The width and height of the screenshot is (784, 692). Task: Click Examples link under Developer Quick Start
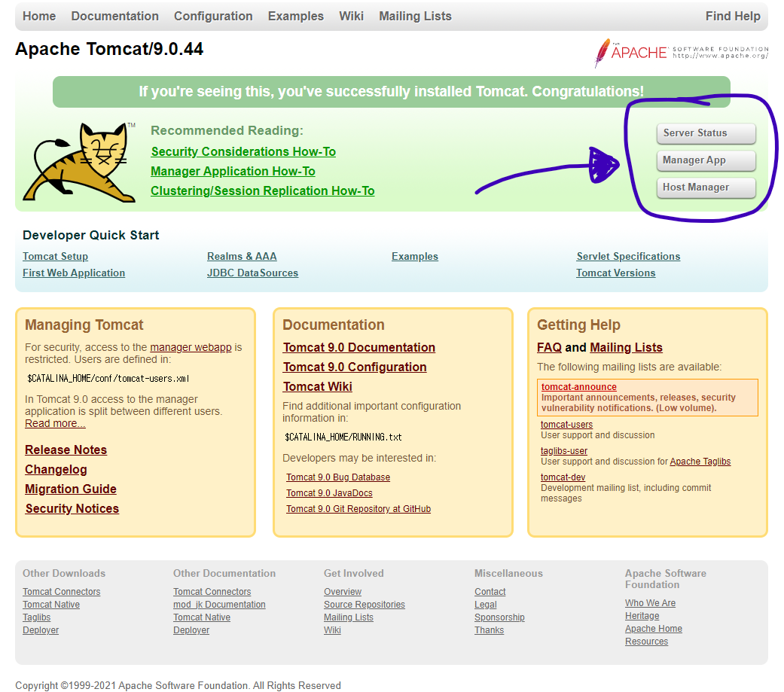point(414,256)
